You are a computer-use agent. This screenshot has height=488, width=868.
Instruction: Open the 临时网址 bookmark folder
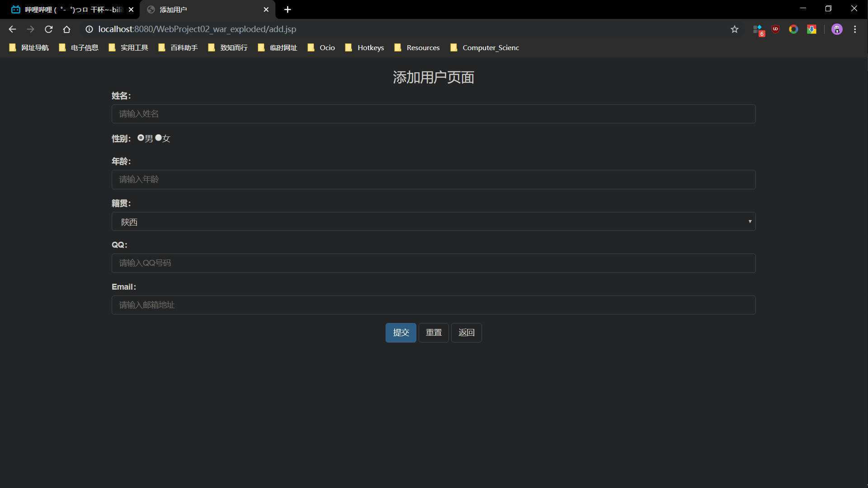pos(278,48)
